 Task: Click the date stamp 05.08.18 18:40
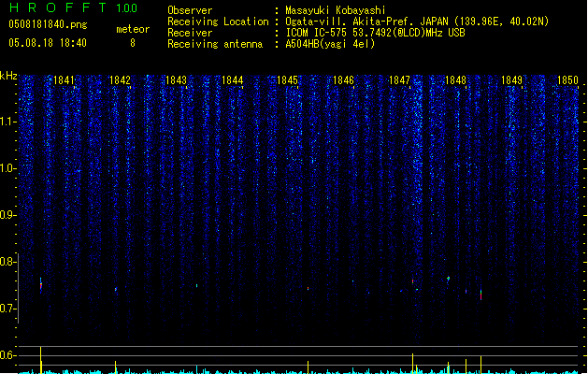click(48, 42)
